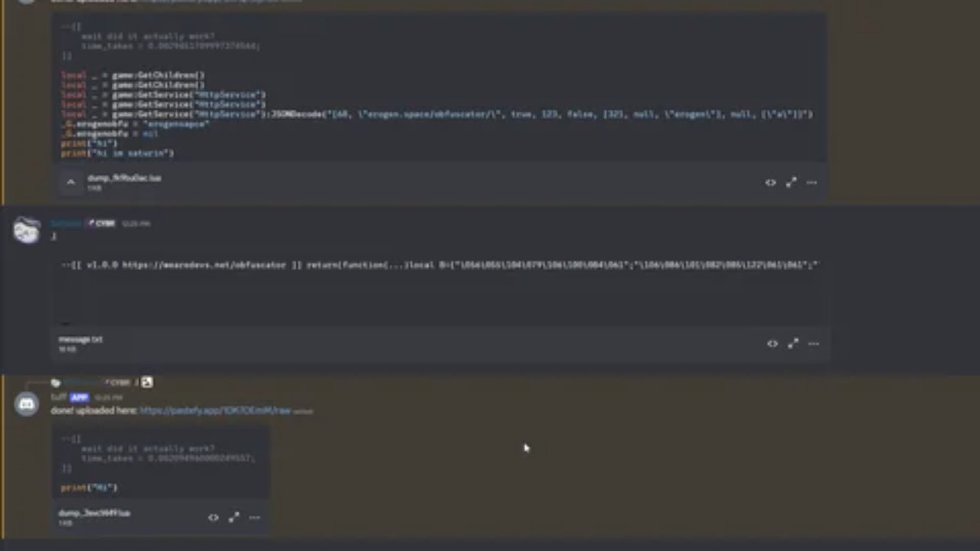
Task: Expand the message.txt attachment fullscreen
Action: 792,344
